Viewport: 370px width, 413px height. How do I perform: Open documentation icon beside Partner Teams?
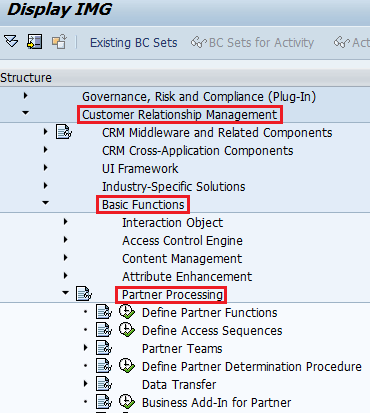[x=104, y=348]
